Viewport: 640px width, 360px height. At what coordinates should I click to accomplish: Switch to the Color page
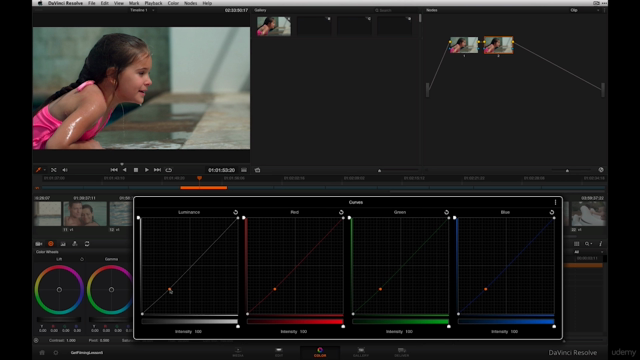coord(320,352)
